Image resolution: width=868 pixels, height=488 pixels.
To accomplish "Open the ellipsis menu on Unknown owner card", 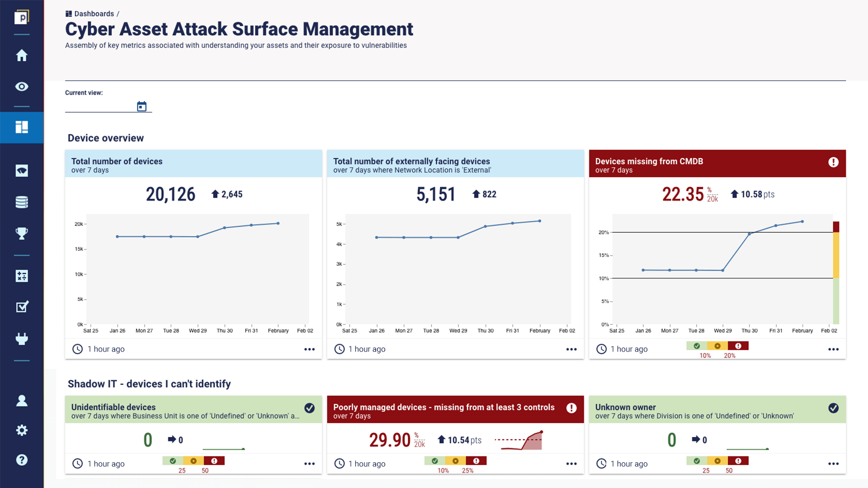I will pos(833,464).
